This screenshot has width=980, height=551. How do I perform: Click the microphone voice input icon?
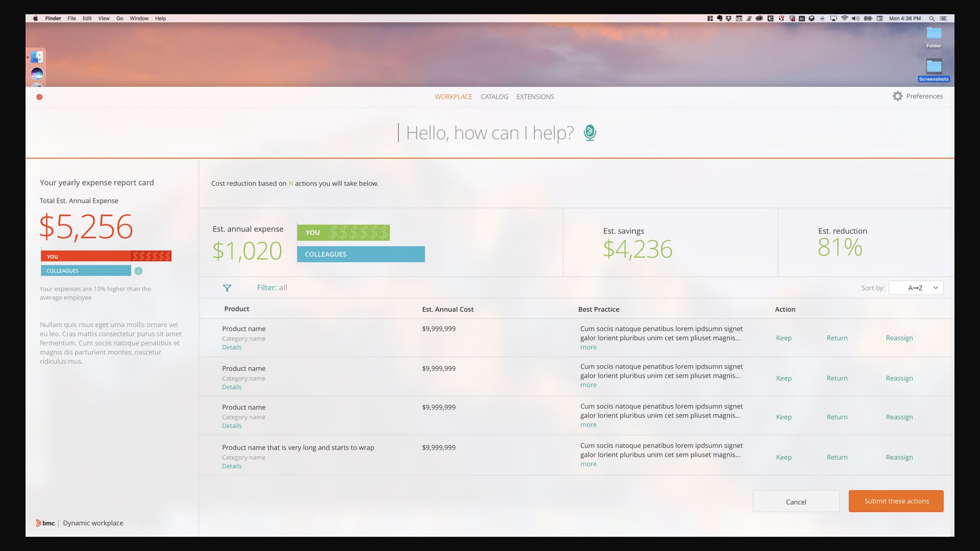[590, 133]
